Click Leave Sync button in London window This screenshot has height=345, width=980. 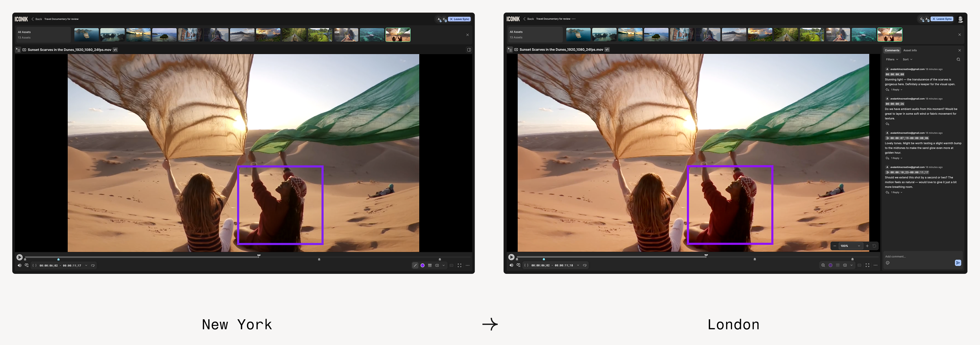point(941,19)
